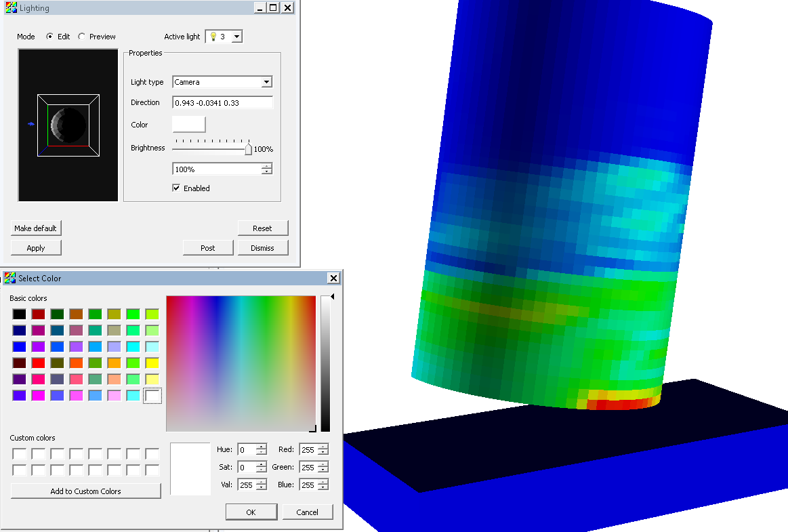Image resolution: width=788 pixels, height=532 pixels.
Task: Cancel the Select Color dialog
Action: [x=308, y=512]
